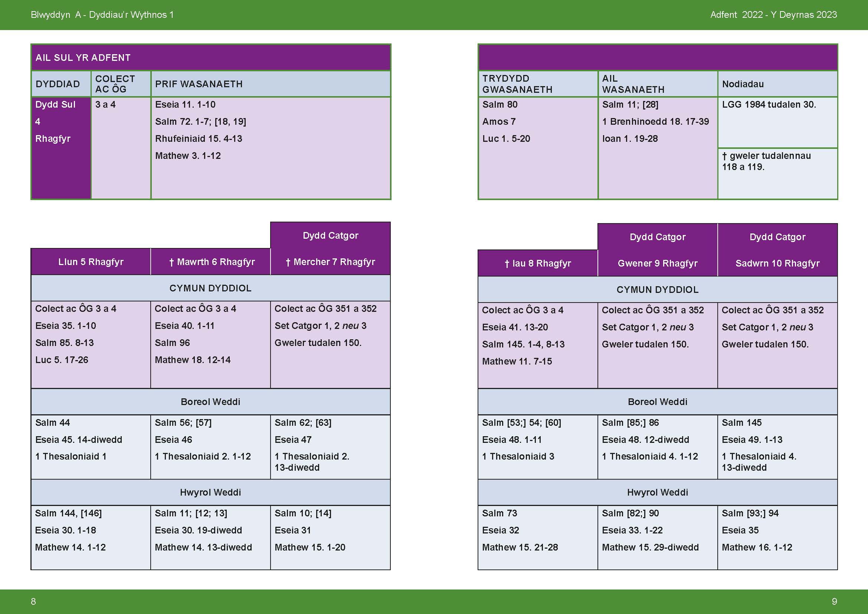
Task: Click the AIL SUL YR ADFENT header
Action: 83,58
